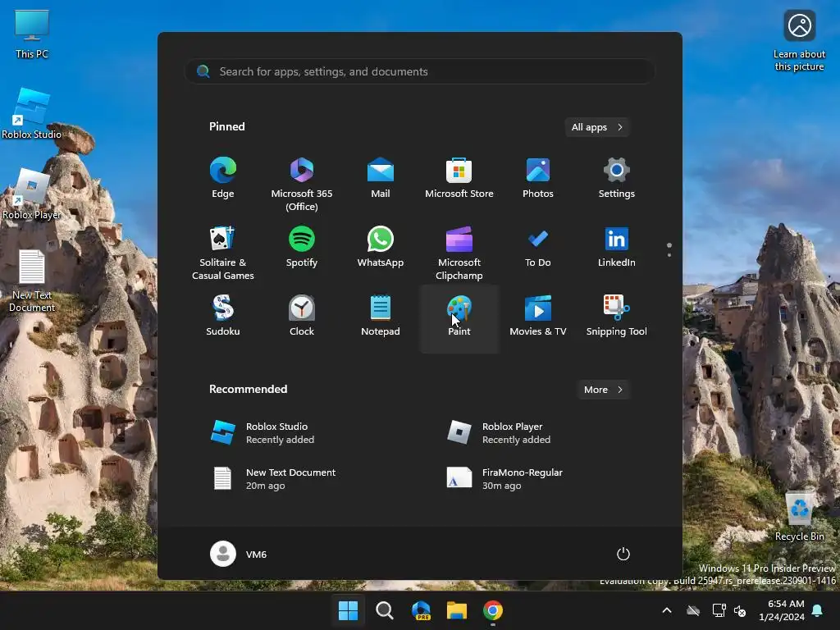Switch to Chrome on taskbar
Viewport: 840px width, 630px height.
493,610
